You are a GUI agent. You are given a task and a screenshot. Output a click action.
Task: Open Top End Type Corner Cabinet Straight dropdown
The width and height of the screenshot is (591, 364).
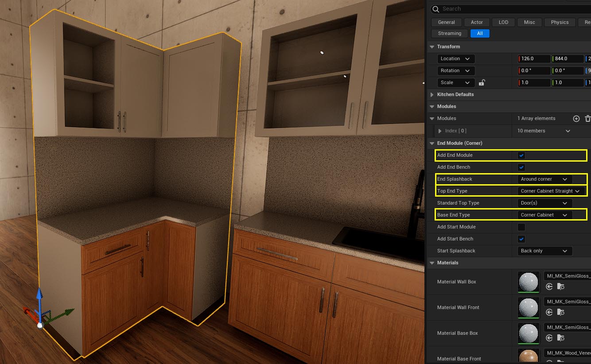click(551, 191)
